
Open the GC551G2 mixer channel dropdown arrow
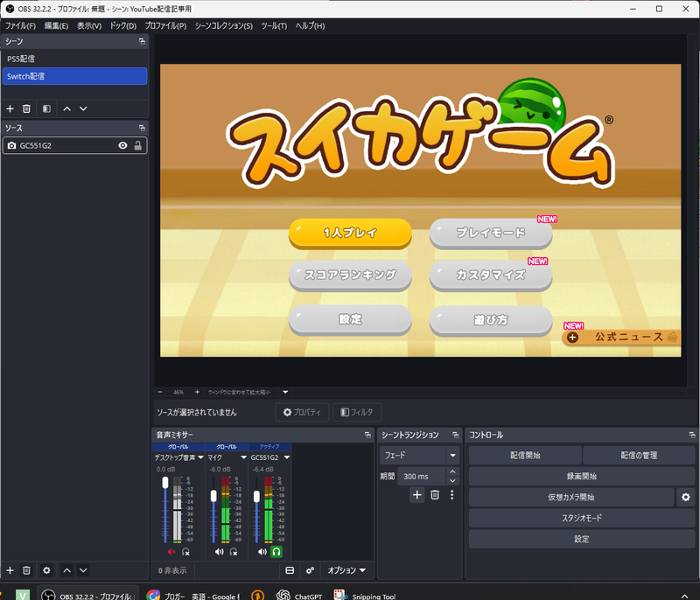[287, 457]
